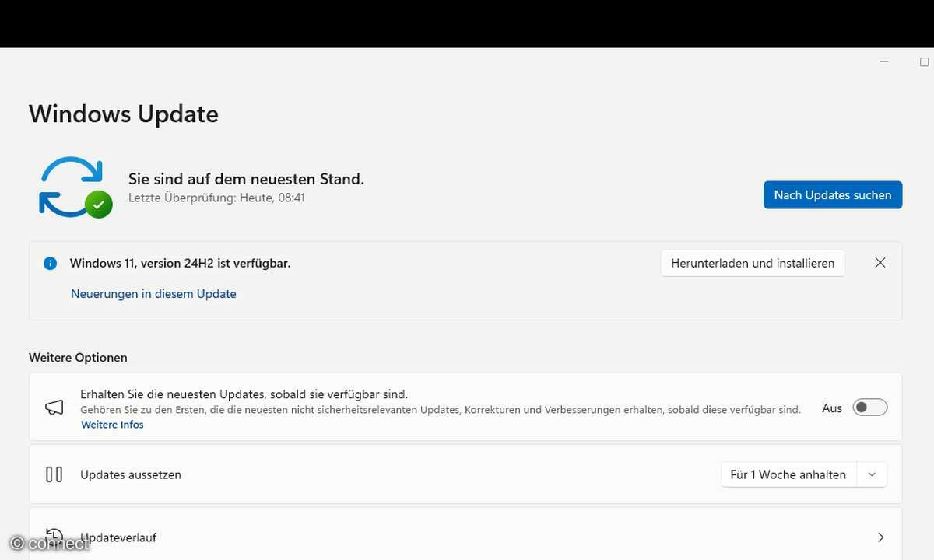934x560 pixels.
Task: Click the pause icon next to Updates aussetzen
Action: [54, 474]
